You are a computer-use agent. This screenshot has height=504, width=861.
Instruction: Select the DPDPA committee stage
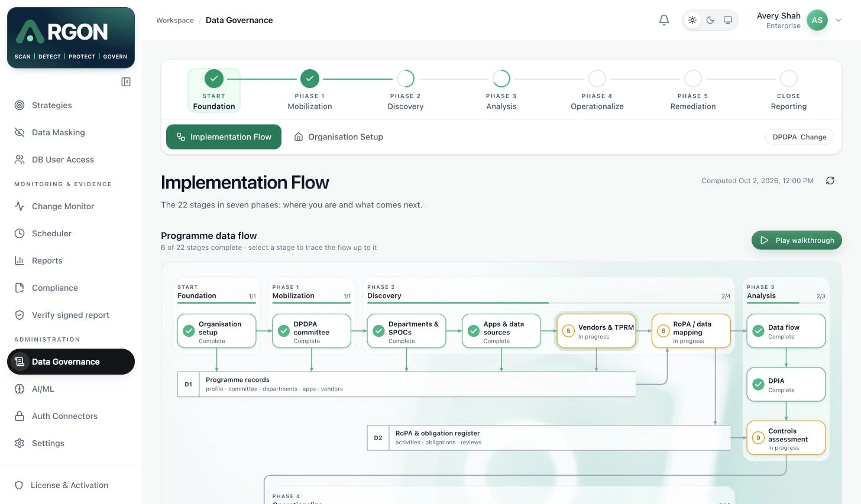click(312, 331)
